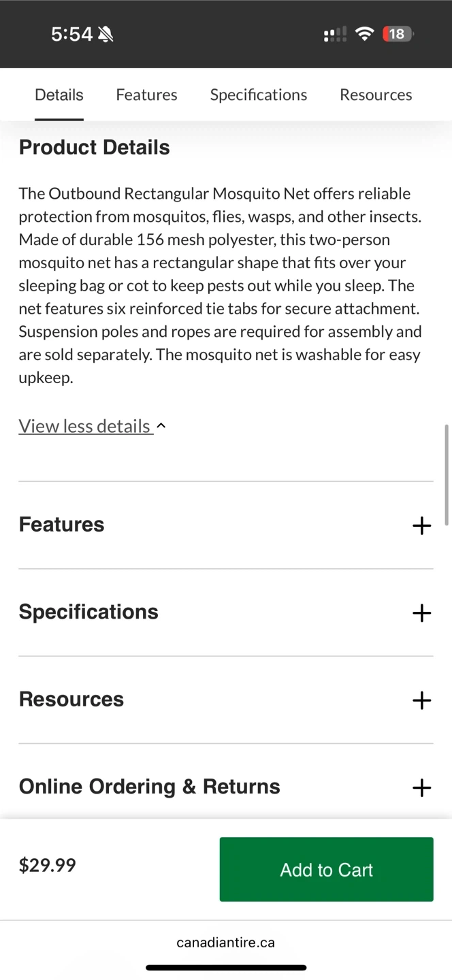Screen dimensions: 452x980
Task: Open the Resources accordion heading
Action: [71, 699]
